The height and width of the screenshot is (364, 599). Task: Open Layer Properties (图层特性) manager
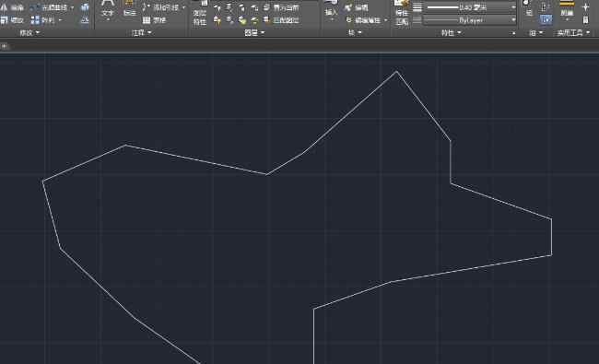200,14
